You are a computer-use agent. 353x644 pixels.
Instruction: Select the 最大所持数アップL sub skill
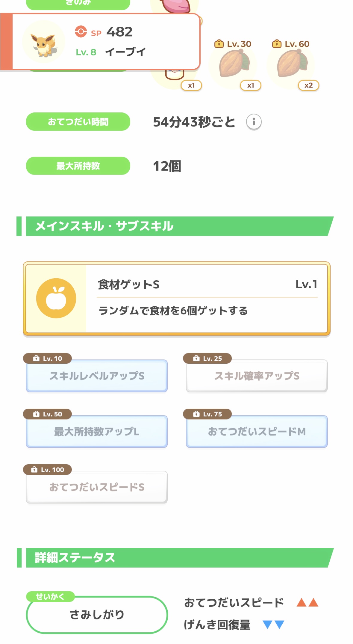click(x=97, y=432)
